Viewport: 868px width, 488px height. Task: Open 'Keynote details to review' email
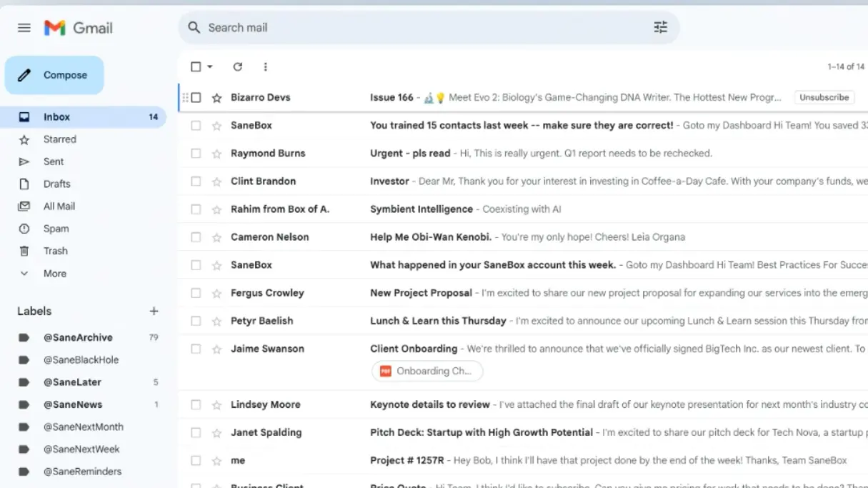(x=522, y=404)
